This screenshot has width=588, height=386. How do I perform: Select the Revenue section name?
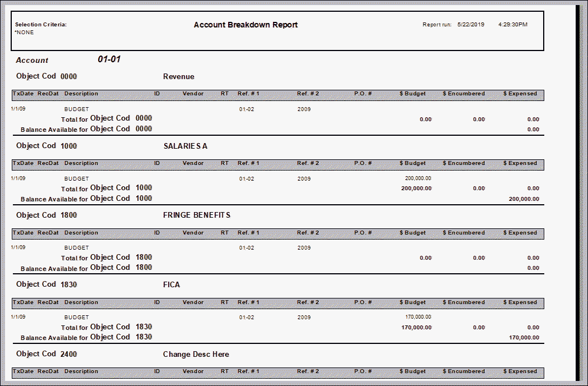[178, 77]
